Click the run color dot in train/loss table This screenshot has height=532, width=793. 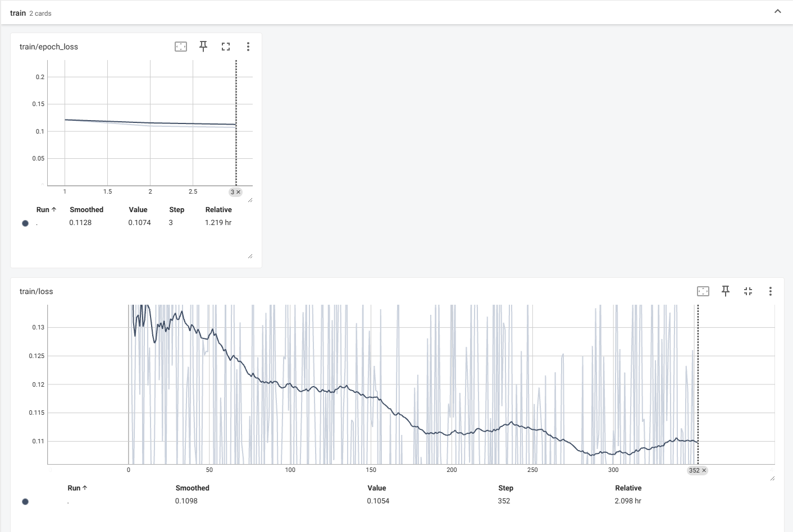(25, 502)
